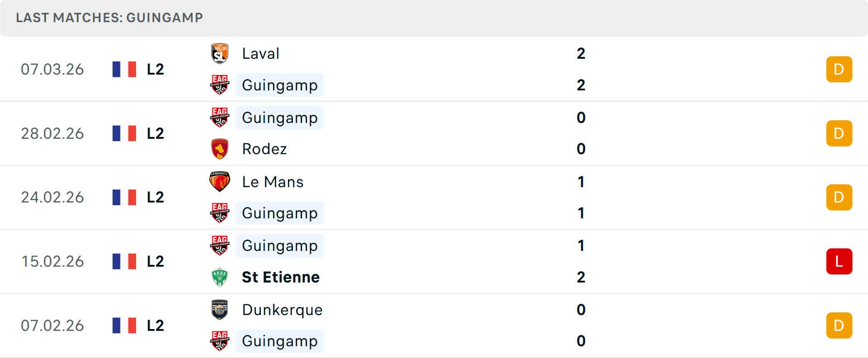Image resolution: width=868 pixels, height=358 pixels.
Task: Open the Le Mans team crest
Action: click(220, 181)
